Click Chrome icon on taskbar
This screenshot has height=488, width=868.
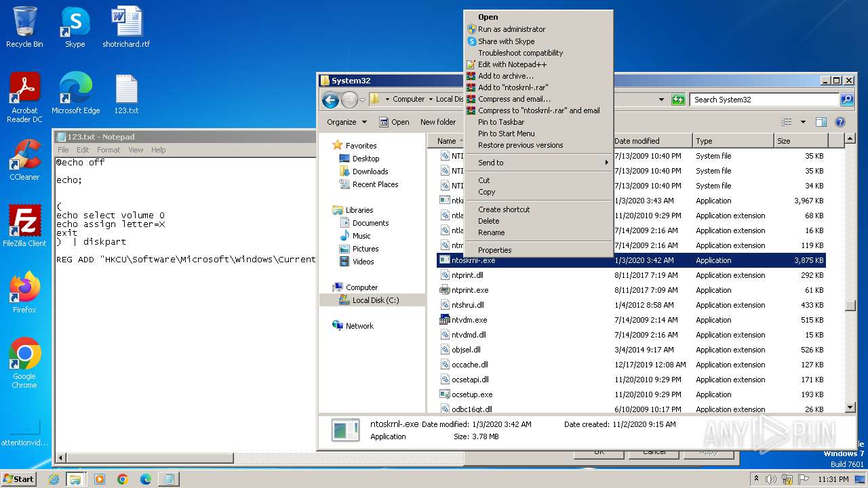point(122,479)
